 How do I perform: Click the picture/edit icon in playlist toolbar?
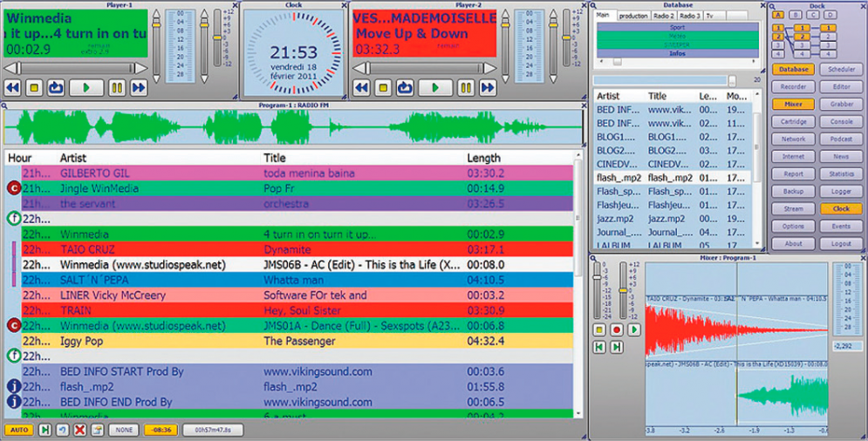[x=98, y=430]
